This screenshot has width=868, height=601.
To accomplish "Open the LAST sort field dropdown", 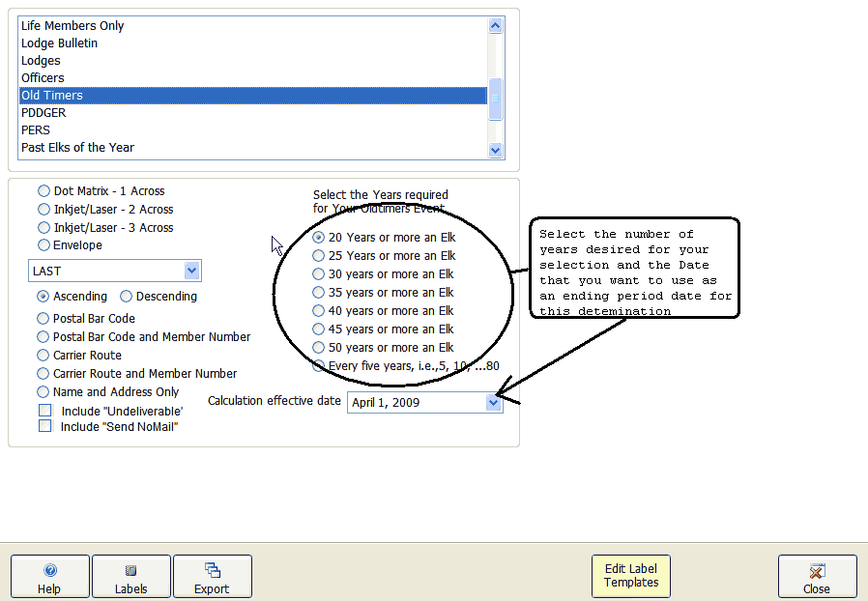I will click(191, 272).
